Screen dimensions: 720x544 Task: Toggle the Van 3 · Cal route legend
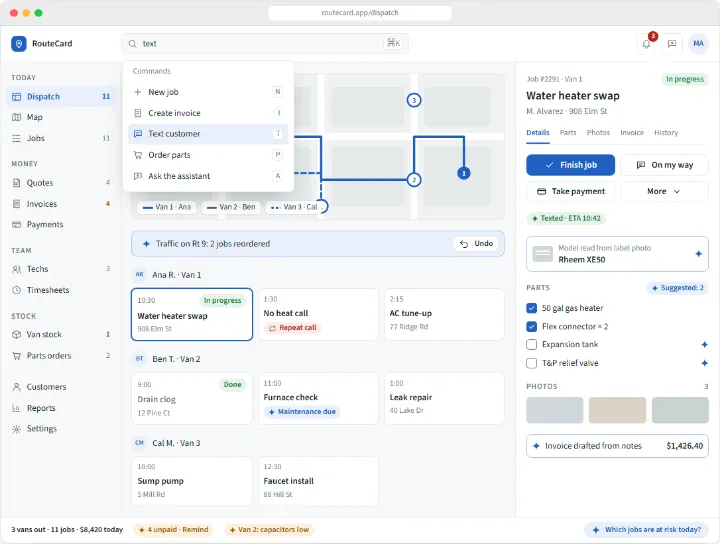click(294, 207)
